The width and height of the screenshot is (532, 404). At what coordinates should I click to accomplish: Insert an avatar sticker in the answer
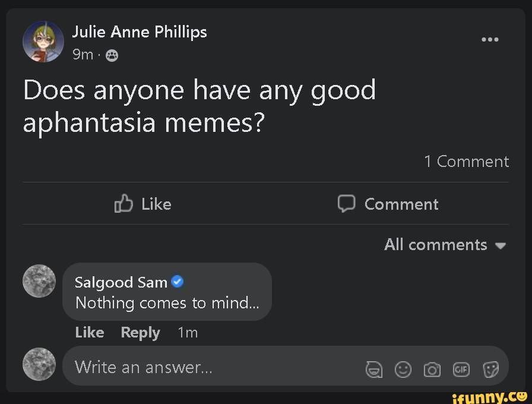(374, 370)
